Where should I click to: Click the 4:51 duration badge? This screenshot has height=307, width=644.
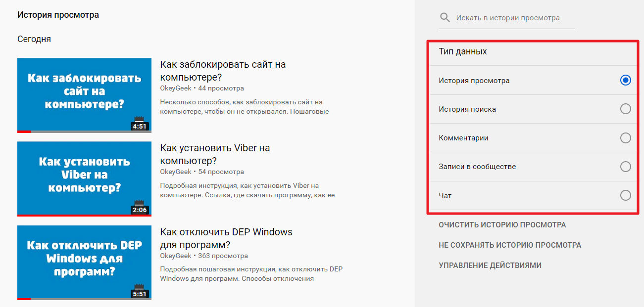point(140,126)
